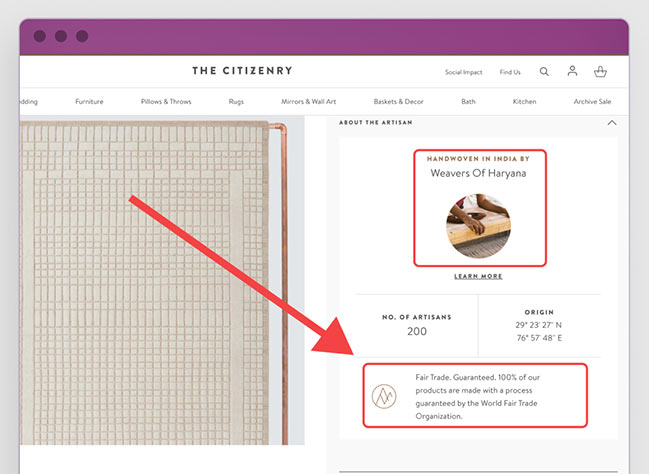Image resolution: width=649 pixels, height=474 pixels.
Task: Select the Pillows & Throws menu item
Action: [x=166, y=101]
